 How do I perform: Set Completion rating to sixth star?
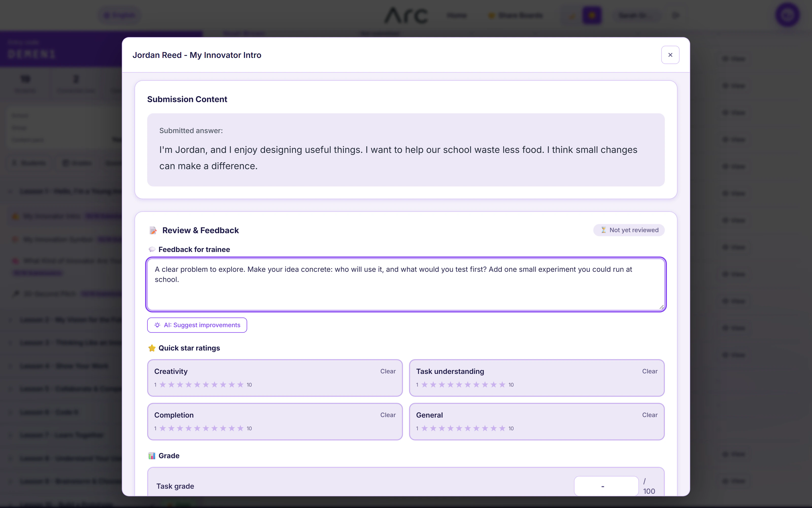click(x=206, y=428)
